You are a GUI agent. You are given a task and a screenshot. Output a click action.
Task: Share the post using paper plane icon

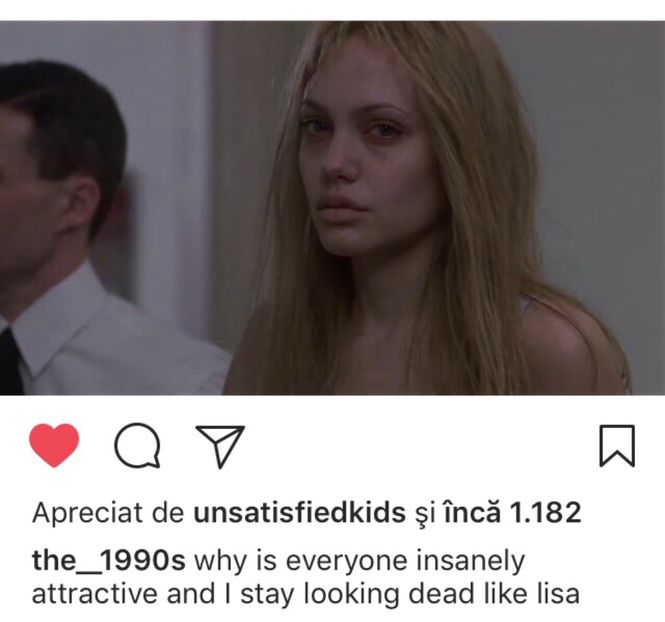pyautogui.click(x=220, y=446)
